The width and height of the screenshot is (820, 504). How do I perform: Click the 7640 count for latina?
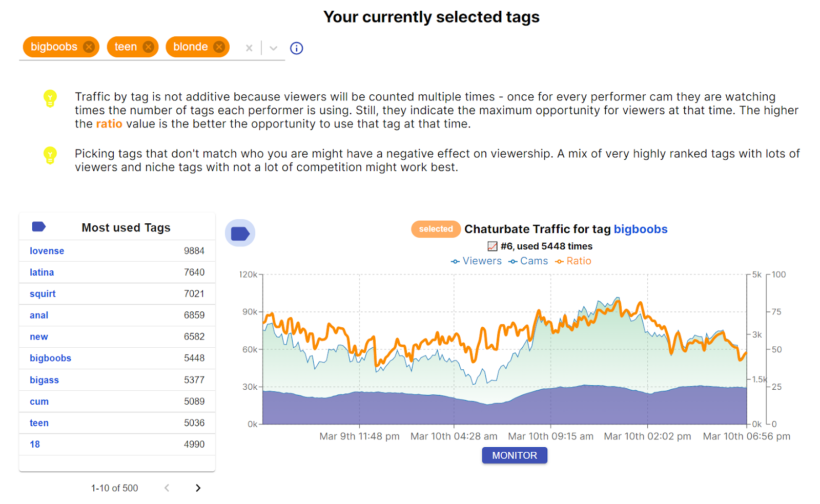click(194, 272)
